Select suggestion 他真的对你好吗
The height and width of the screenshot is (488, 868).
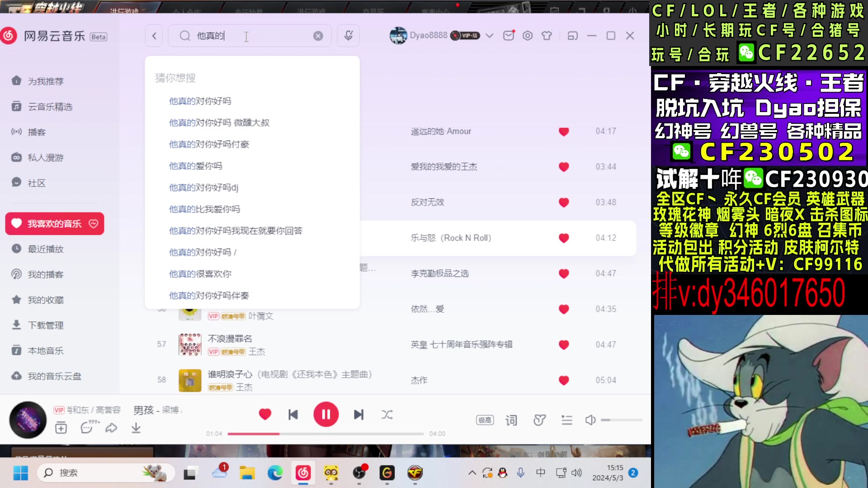pyautogui.click(x=200, y=101)
